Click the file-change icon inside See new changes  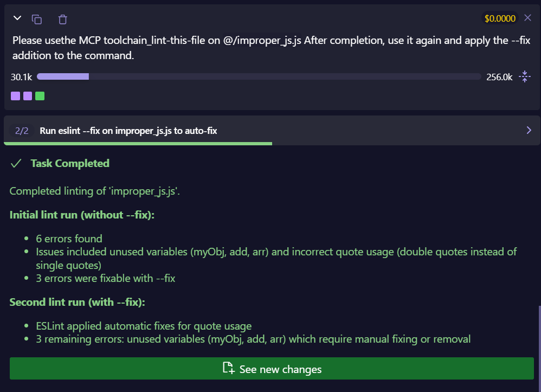coord(228,369)
